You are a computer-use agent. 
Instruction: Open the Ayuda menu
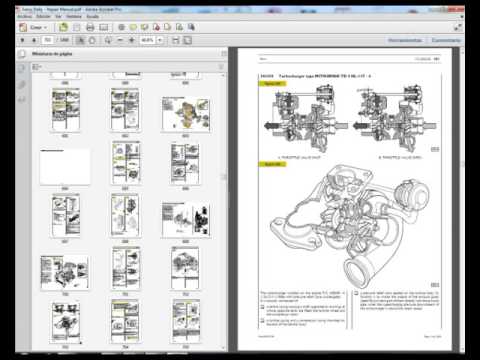93,16
